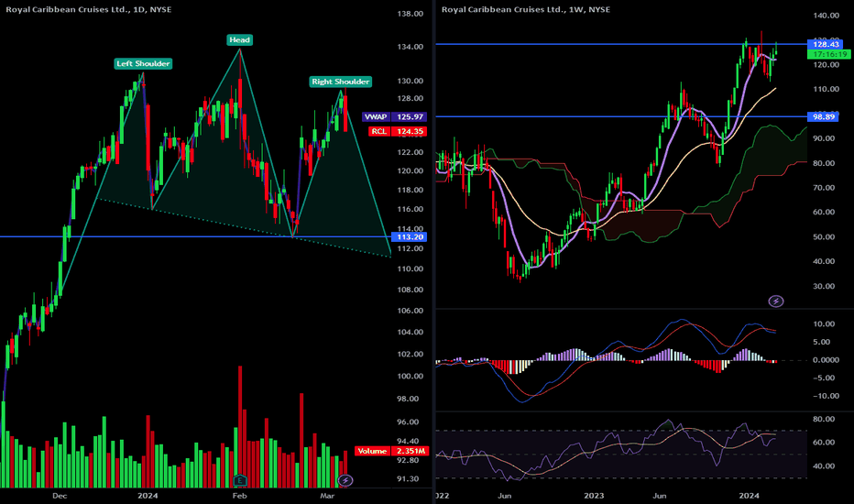Click the 98.89 horizontal line label
Image resolution: width=854 pixels, height=504 pixels.
824,116
